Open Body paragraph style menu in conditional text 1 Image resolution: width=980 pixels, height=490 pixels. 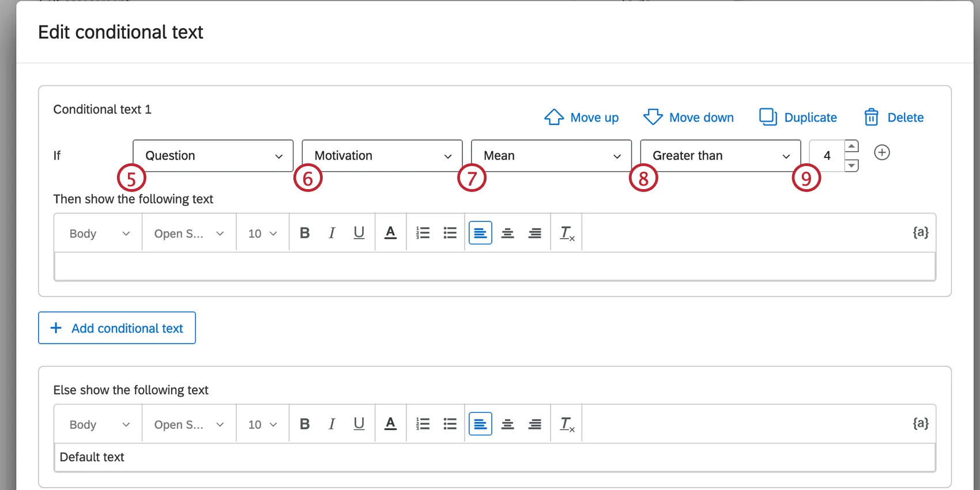(x=99, y=233)
